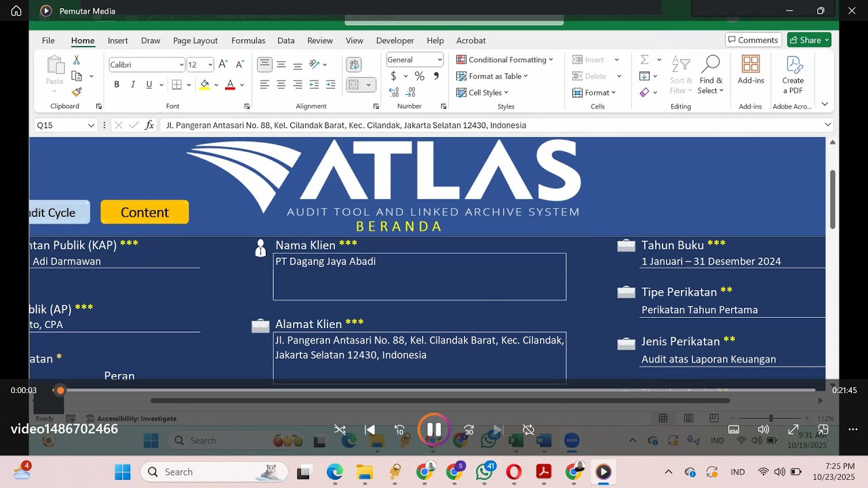This screenshot has height=488, width=868.
Task: Select the Format Painter brush icon
Action: point(77,91)
